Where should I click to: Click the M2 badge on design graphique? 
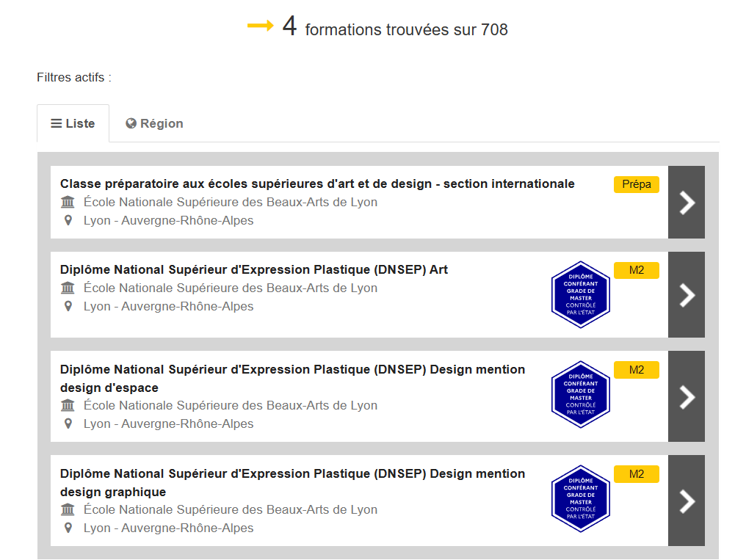coord(636,474)
